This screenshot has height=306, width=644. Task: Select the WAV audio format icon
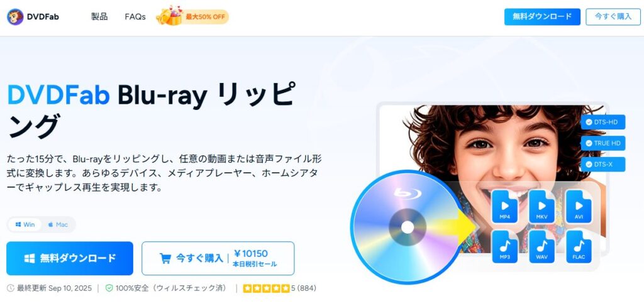[x=541, y=246]
